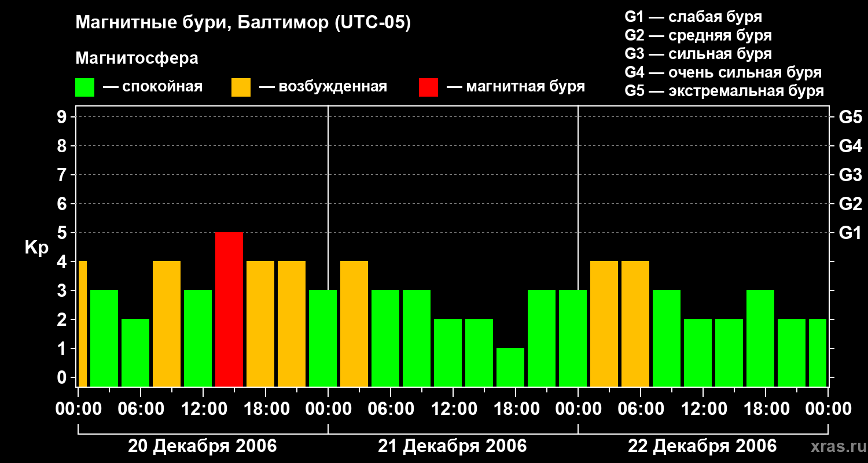Select the yellow Kp 4 bar starting 01:00, 21 December
Screen dimensions: 868x463
coord(354,324)
